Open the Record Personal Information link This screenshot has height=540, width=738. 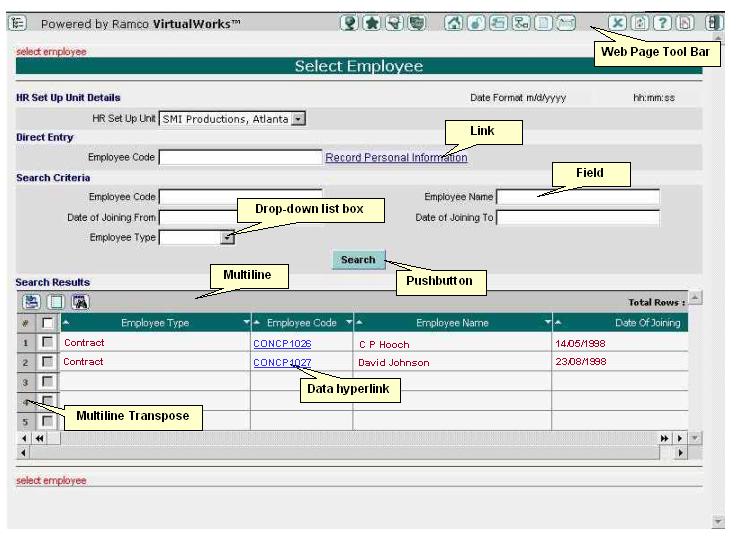(396, 158)
